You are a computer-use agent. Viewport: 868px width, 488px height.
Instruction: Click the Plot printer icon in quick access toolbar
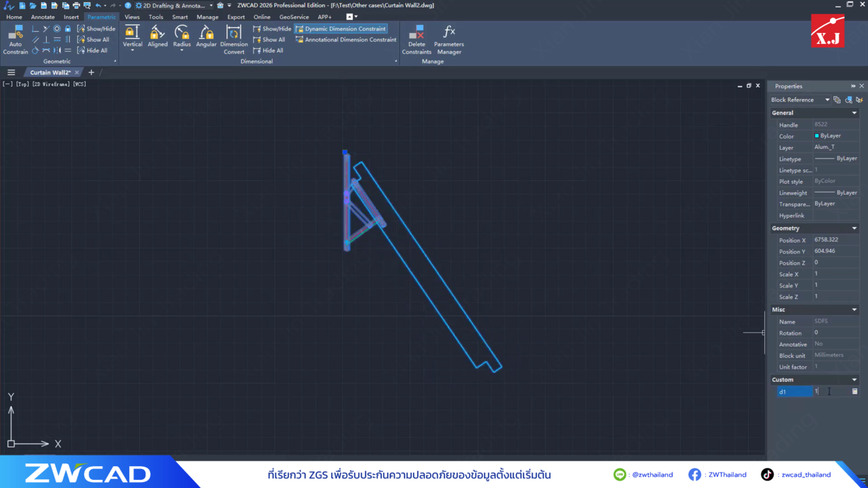(76, 5)
